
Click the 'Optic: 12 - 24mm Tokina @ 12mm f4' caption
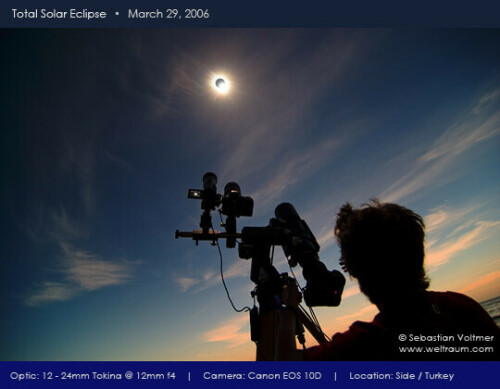pyautogui.click(x=93, y=376)
